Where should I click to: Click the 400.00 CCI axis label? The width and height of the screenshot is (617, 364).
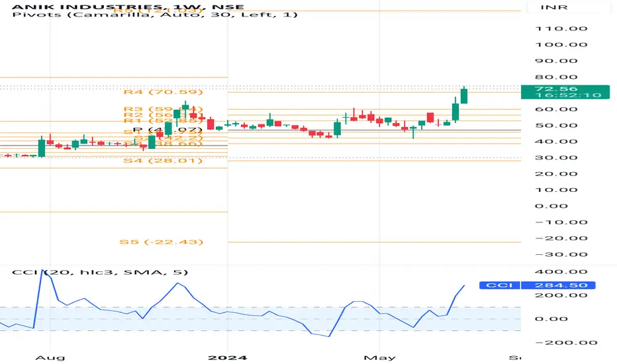(561, 271)
